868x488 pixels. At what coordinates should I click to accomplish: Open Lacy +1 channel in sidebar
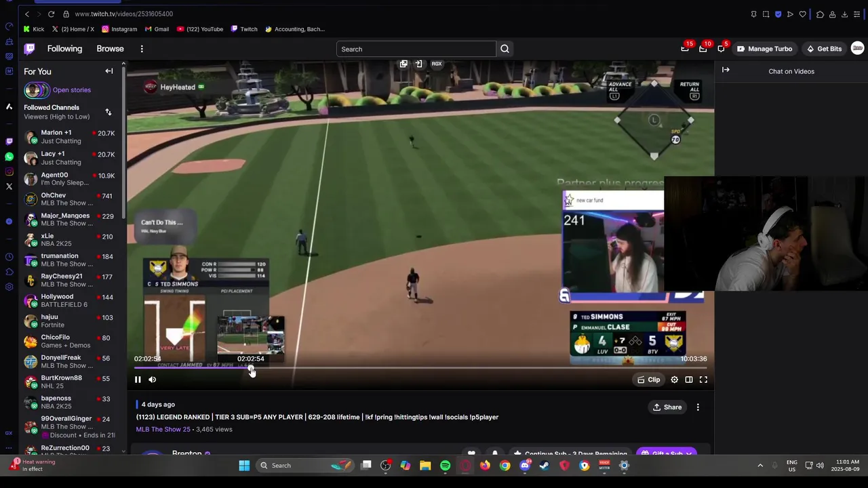point(70,158)
